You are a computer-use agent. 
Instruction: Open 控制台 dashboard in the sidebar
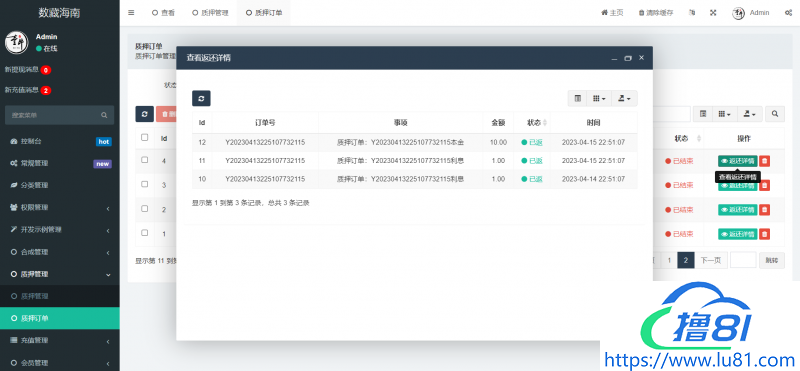tap(60, 141)
